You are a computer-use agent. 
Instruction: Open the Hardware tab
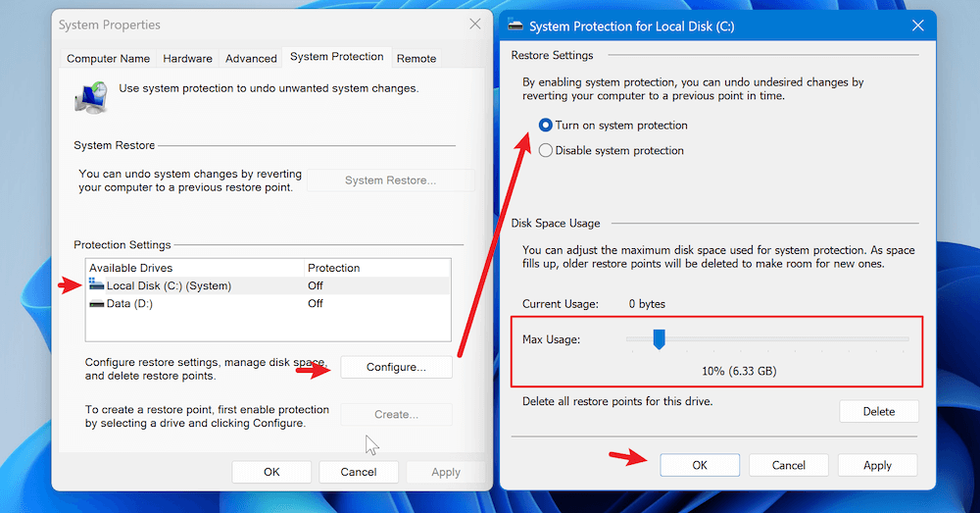[x=187, y=58]
